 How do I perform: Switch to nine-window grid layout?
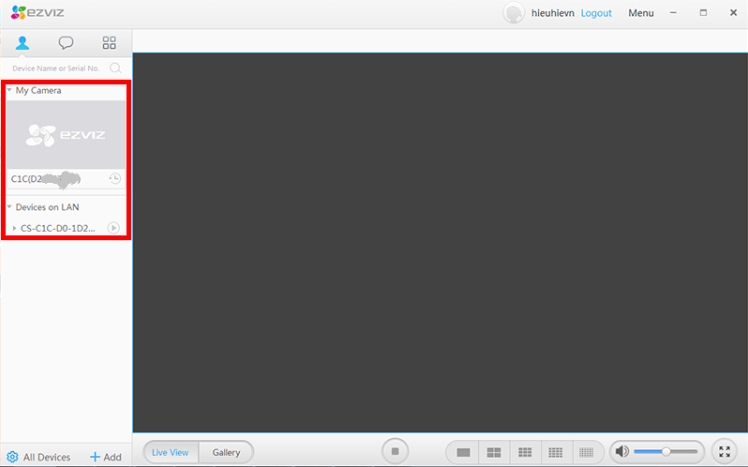(x=524, y=452)
